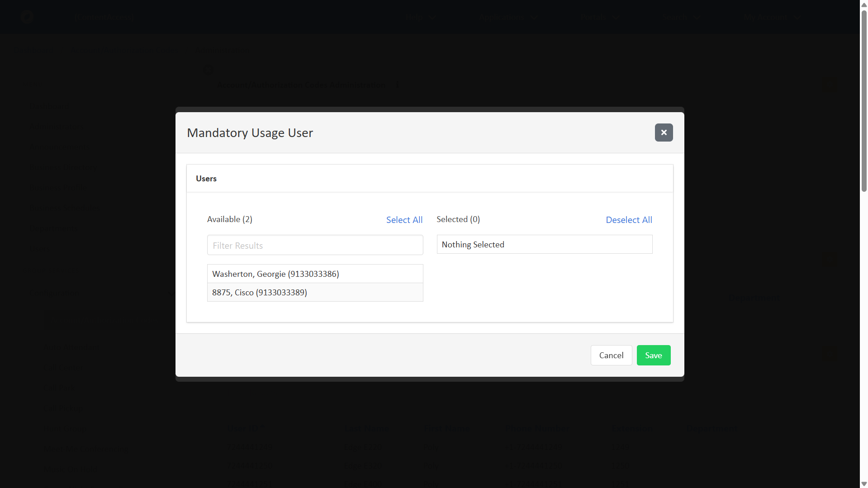Click the Nothing Selected list box
868x488 pixels.
pyautogui.click(x=544, y=244)
